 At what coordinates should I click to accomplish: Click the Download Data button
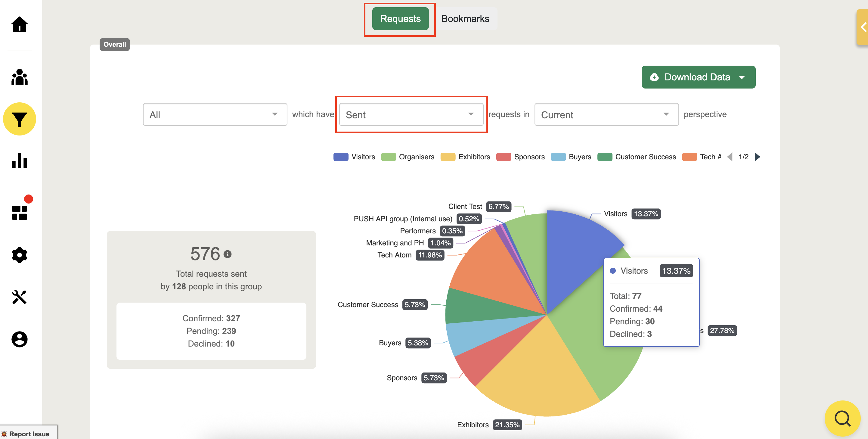[698, 77]
